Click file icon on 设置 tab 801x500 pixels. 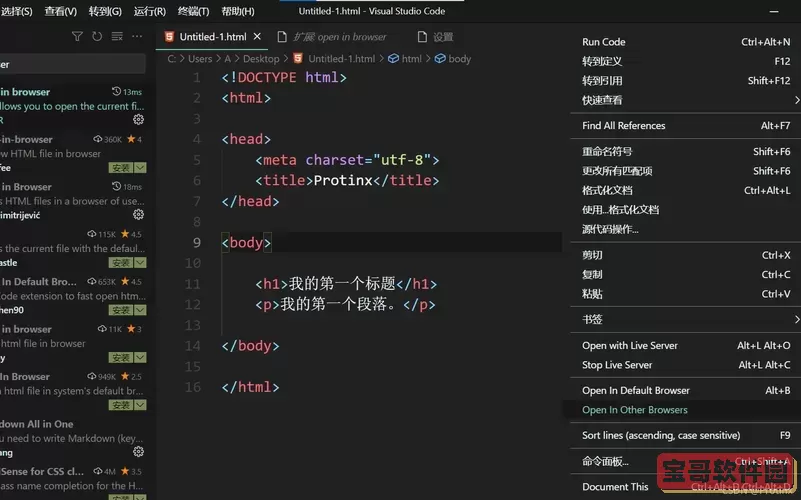[x=422, y=37]
